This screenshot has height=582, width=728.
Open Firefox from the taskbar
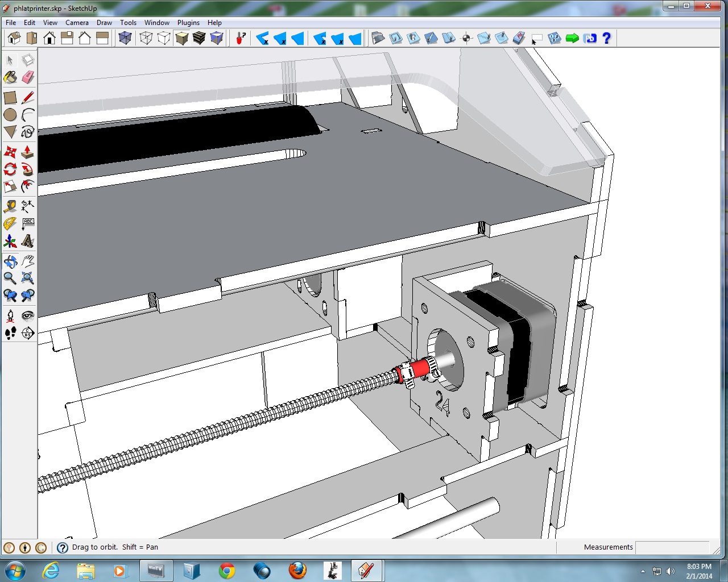pyautogui.click(x=297, y=570)
